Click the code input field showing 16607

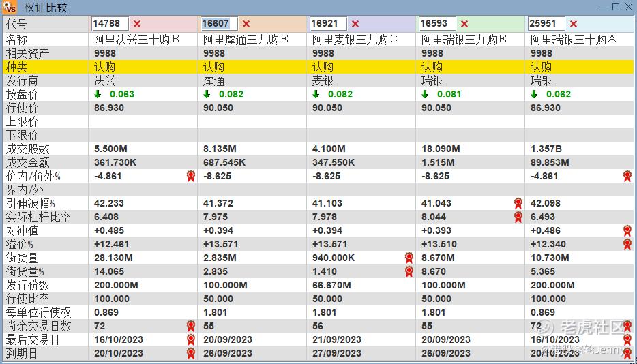coord(220,24)
